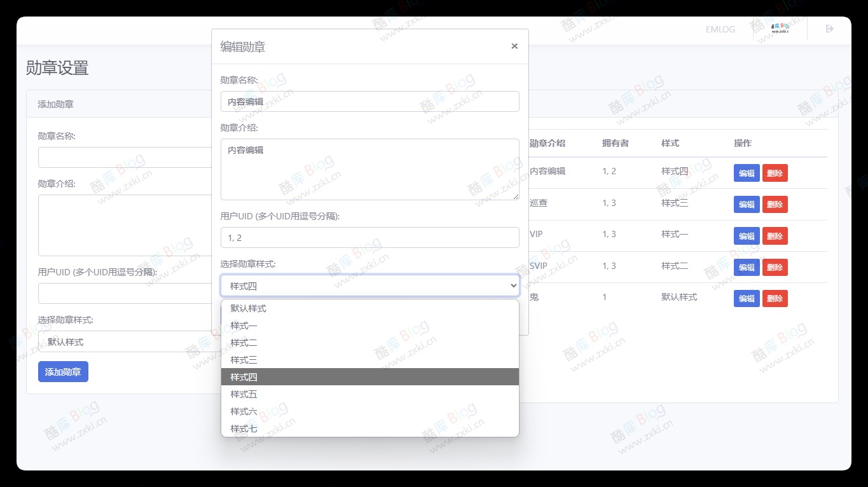This screenshot has width=868, height=487.
Task: Delete the 内容编辑 badge
Action: tap(775, 172)
